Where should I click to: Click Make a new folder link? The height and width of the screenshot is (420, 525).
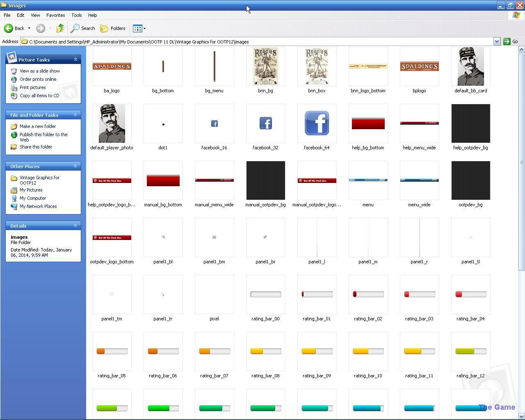[37, 126]
